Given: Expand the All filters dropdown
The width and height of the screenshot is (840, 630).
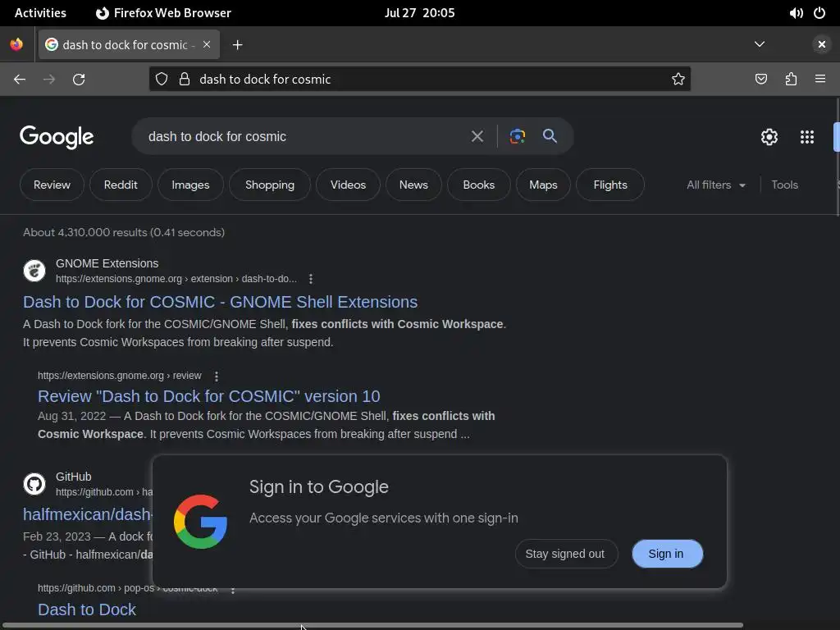Looking at the screenshot, I should (716, 185).
